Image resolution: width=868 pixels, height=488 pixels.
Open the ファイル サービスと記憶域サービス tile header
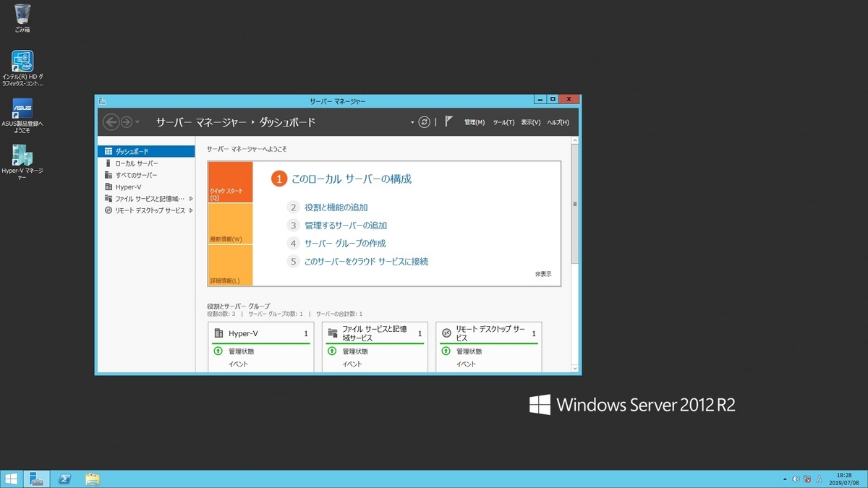pos(374,333)
